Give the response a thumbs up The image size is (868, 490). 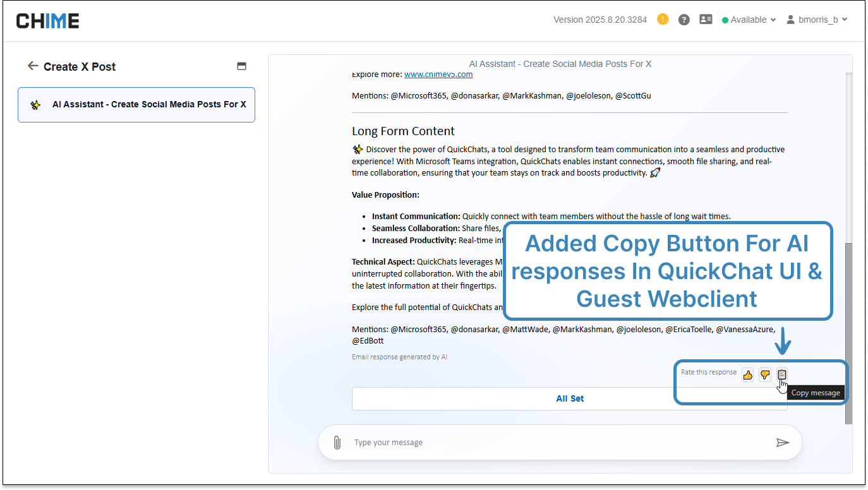click(748, 375)
